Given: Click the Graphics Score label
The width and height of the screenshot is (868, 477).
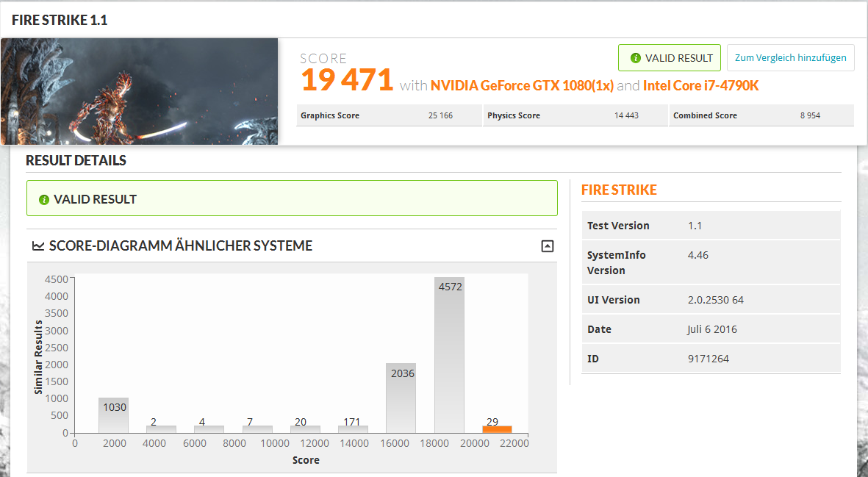Looking at the screenshot, I should point(330,115).
